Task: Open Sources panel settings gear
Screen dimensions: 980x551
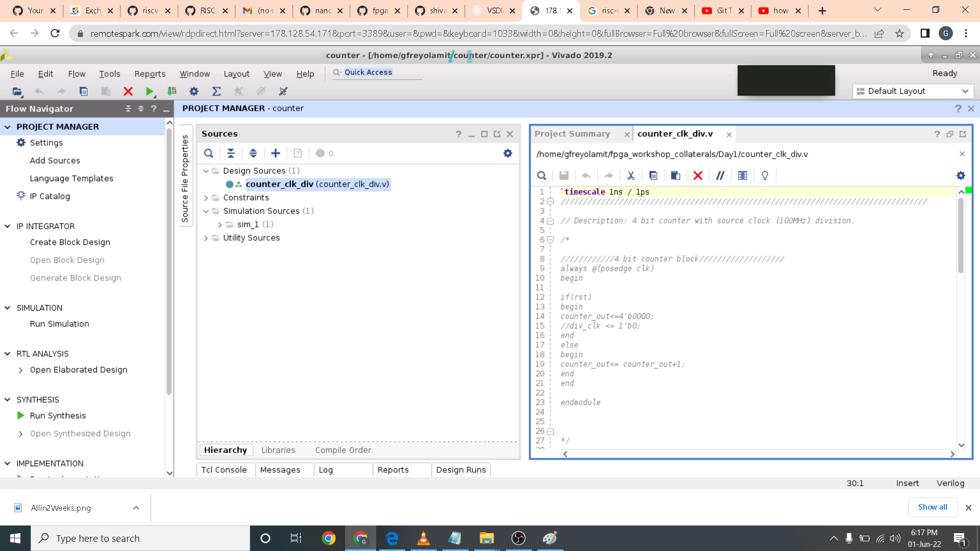Action: pyautogui.click(x=508, y=154)
